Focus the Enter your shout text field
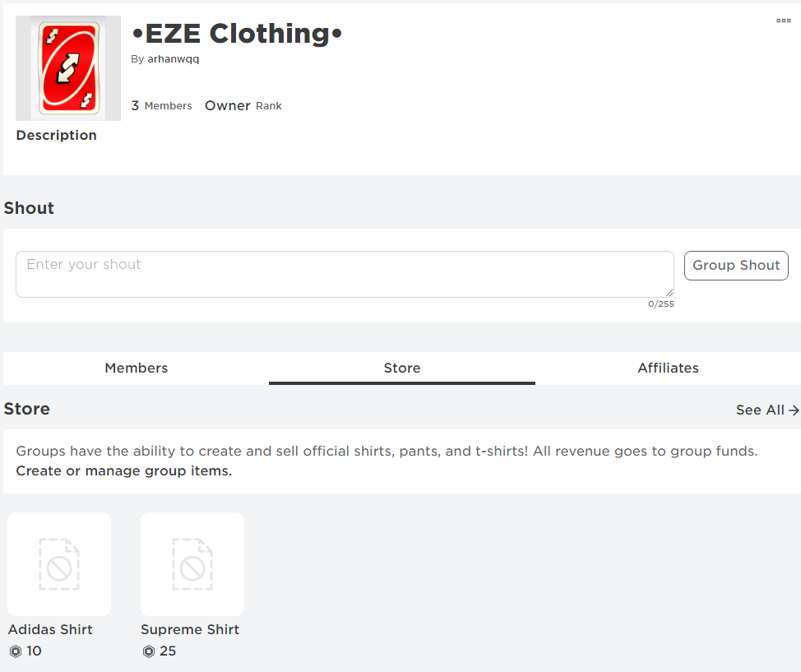 (x=345, y=274)
